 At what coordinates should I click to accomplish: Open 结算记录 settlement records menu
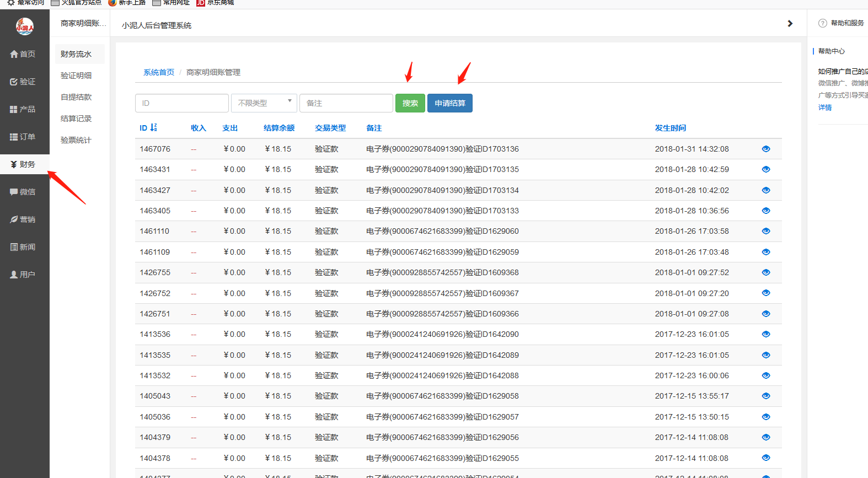[76, 119]
